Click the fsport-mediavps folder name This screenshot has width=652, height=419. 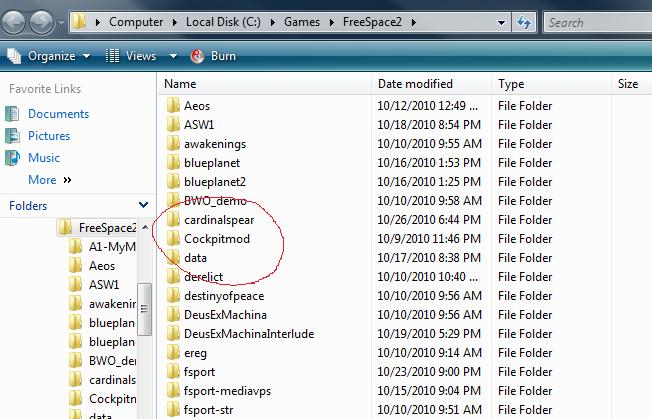tap(227, 391)
